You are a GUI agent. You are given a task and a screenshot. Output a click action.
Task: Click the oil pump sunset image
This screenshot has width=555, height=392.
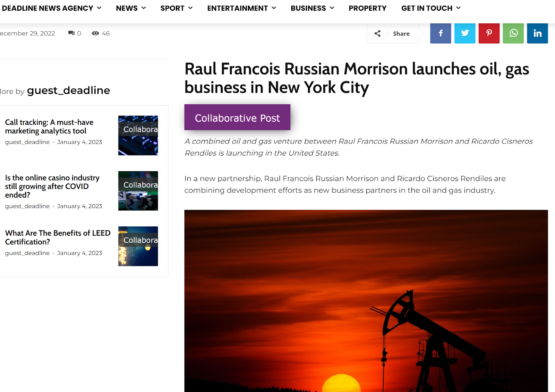366,301
